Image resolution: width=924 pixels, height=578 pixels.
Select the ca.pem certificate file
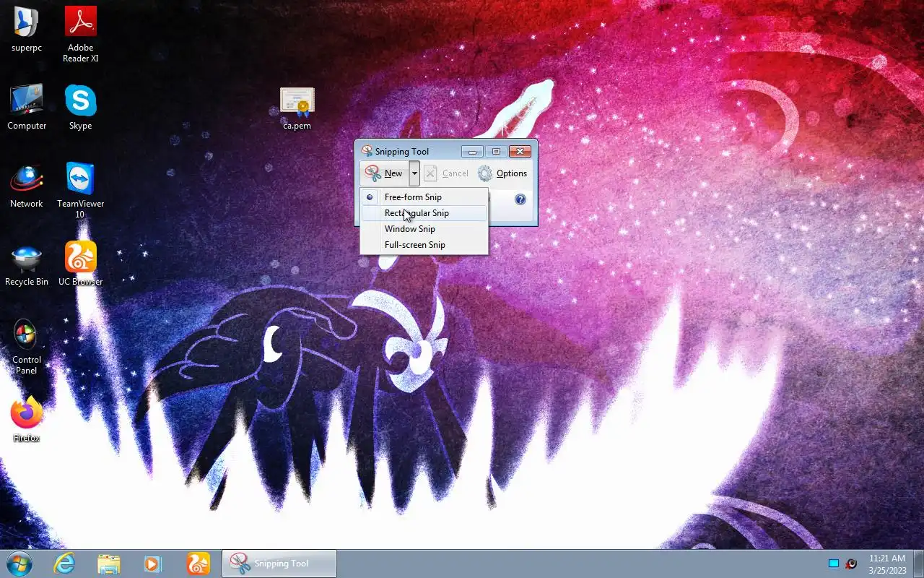[297, 108]
